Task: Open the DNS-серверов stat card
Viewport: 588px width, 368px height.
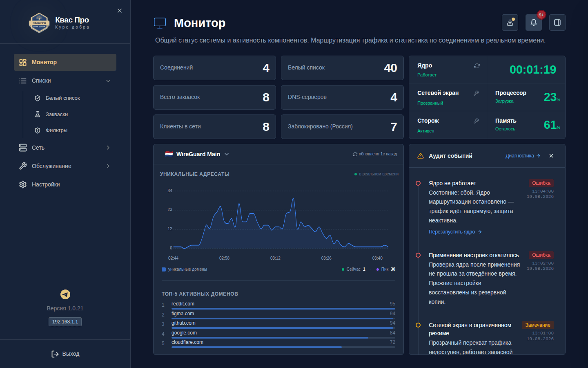Action: click(x=342, y=97)
